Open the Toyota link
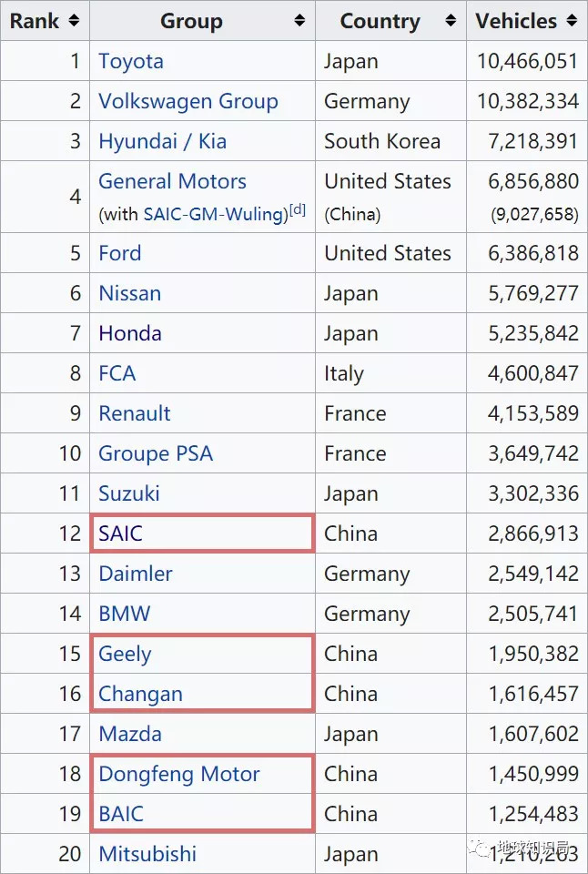Image resolution: width=588 pixels, height=874 pixels. [x=131, y=61]
